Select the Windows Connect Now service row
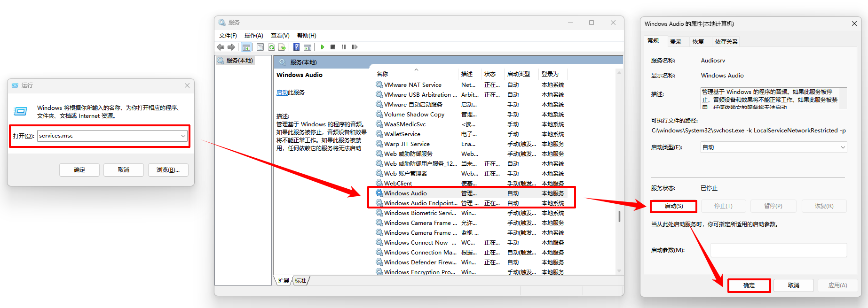This screenshot has width=868, height=308. [471, 243]
